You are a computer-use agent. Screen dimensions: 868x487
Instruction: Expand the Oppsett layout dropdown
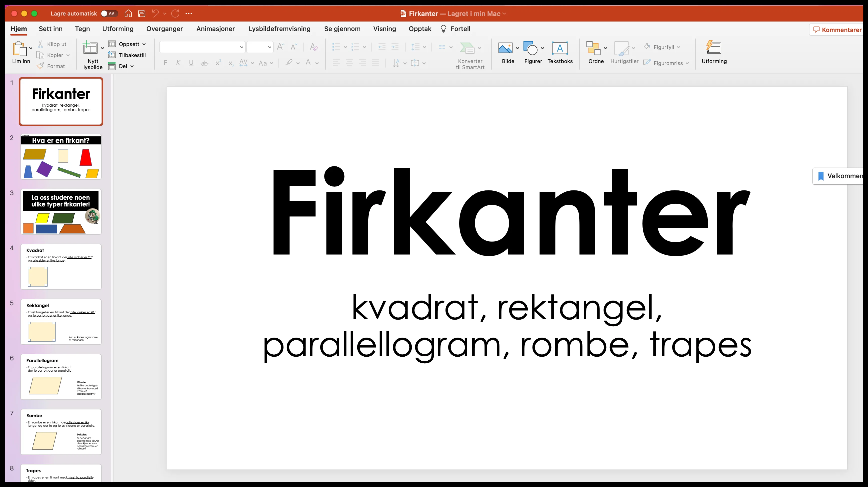tap(144, 44)
